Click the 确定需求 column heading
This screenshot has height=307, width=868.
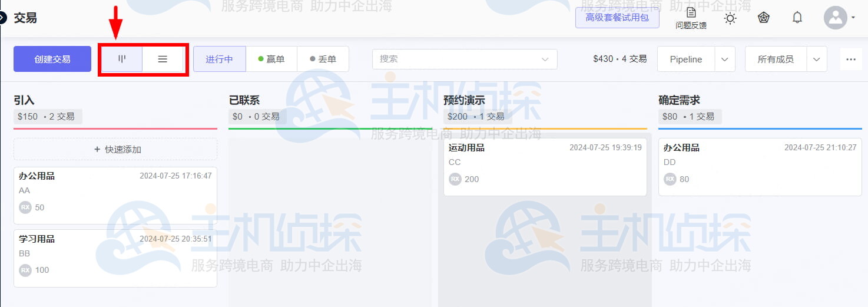680,100
